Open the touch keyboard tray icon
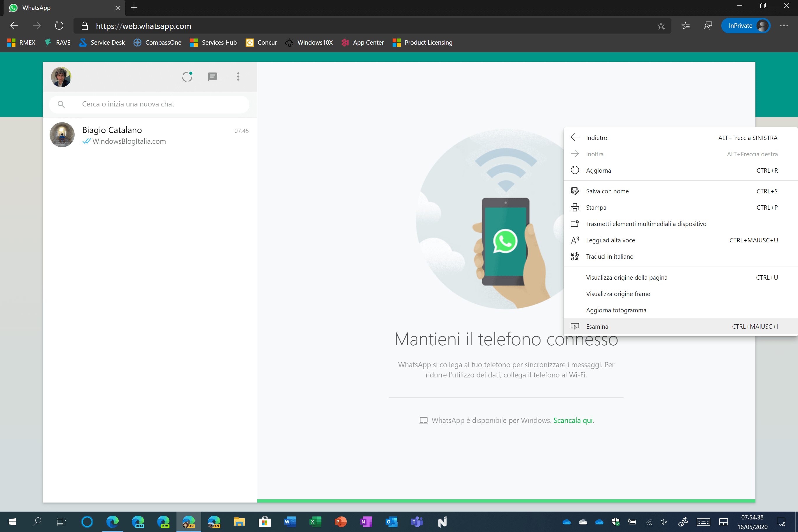This screenshot has width=798, height=532. [703, 522]
